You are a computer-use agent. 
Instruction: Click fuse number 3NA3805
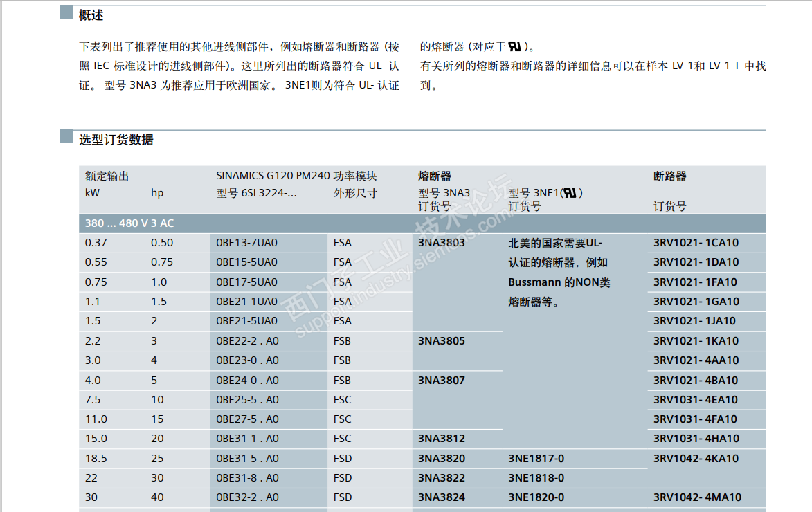coord(441,341)
